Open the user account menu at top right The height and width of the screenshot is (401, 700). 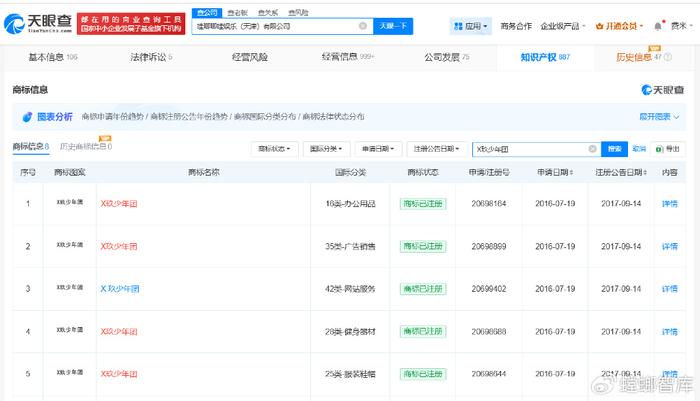pyautogui.click(x=681, y=26)
